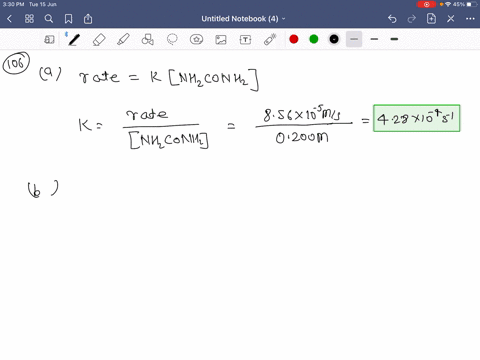
Task: Select the Pen tool
Action: point(74,39)
